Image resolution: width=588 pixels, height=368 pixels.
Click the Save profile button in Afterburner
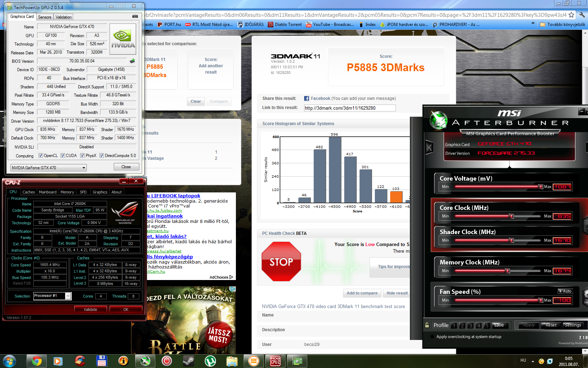499,325
